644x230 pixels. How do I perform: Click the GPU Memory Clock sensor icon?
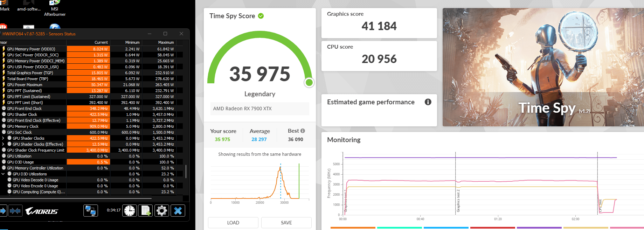[x=4, y=126]
